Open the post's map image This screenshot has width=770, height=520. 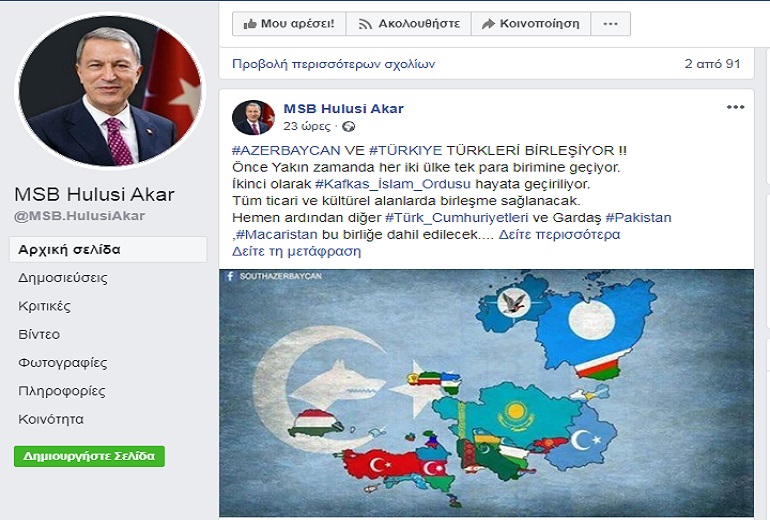coord(486,393)
